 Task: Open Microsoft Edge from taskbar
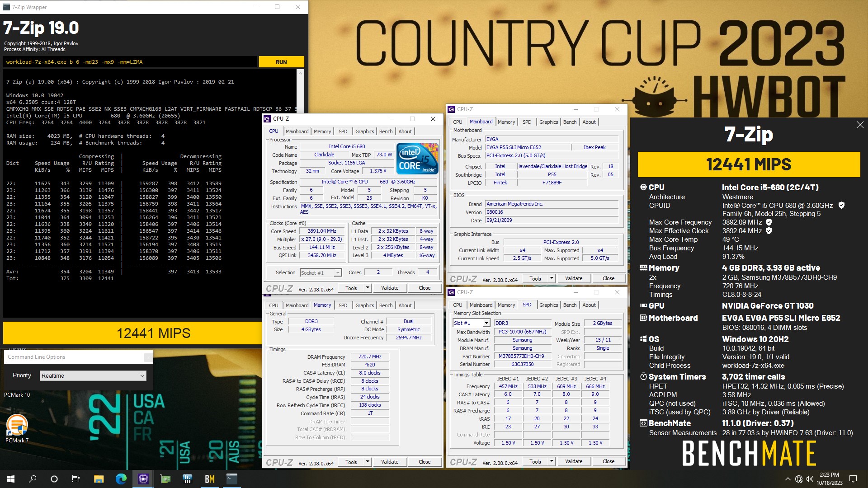coord(121,479)
